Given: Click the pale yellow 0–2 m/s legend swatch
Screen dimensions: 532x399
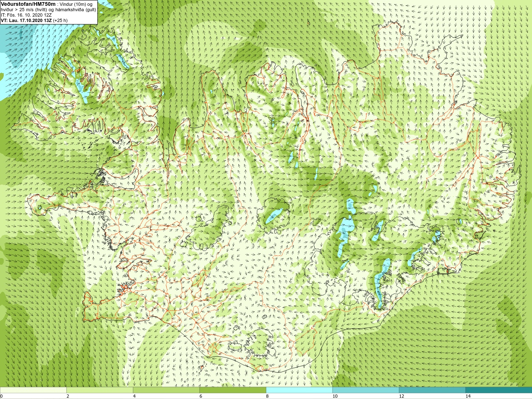Looking at the screenshot, I should click(x=33, y=390).
